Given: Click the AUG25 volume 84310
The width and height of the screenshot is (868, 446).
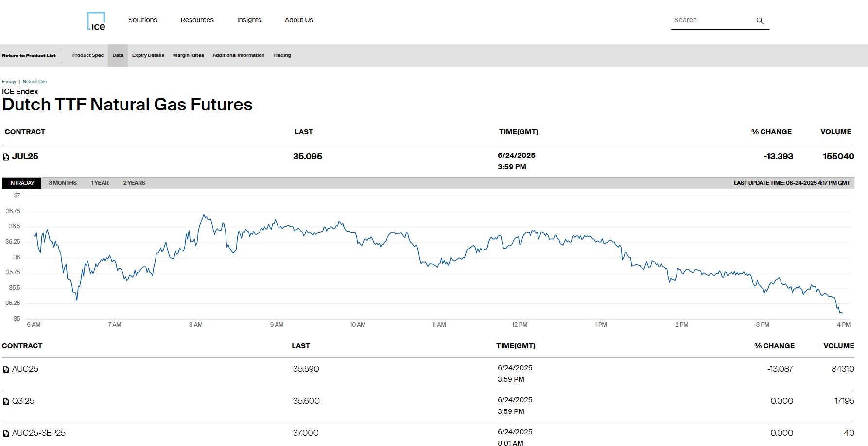Looking at the screenshot, I should tap(843, 369).
